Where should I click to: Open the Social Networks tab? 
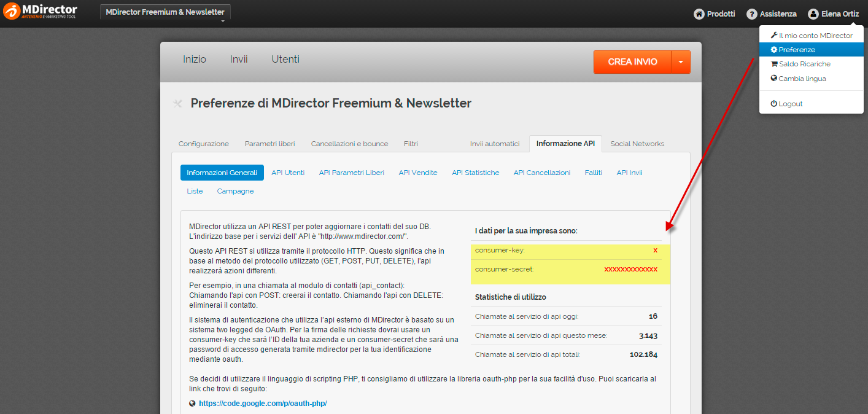[637, 144]
